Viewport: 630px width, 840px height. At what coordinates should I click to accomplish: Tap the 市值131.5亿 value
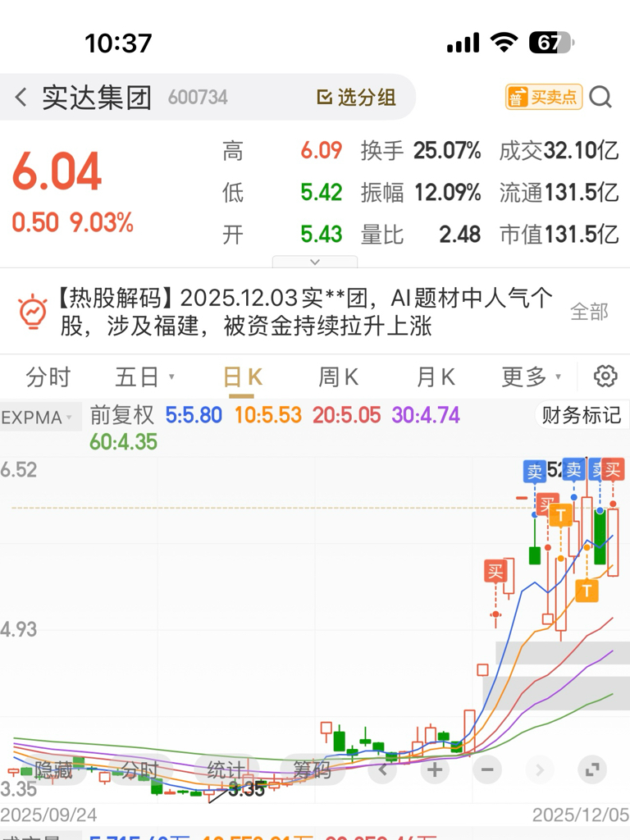[559, 234]
